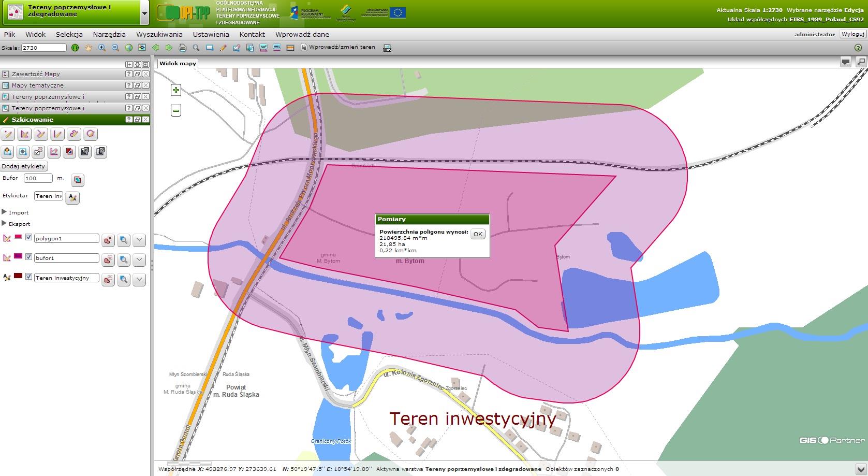Expand the Zawartość Mapy panel

click(75, 74)
